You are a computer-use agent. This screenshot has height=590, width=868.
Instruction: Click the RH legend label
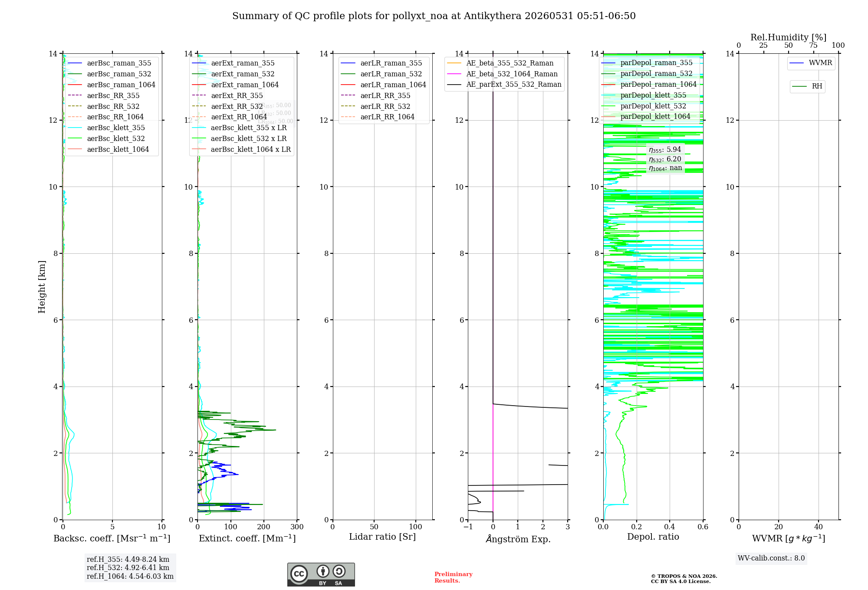point(817,86)
